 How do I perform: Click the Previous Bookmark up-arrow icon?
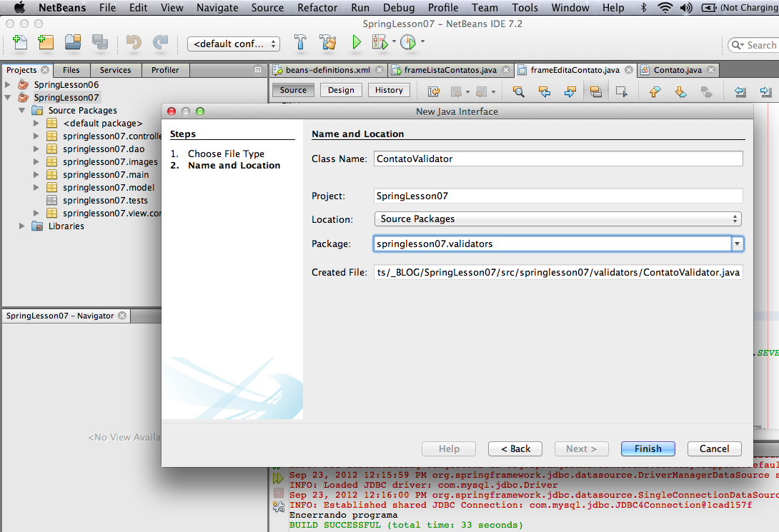click(655, 91)
